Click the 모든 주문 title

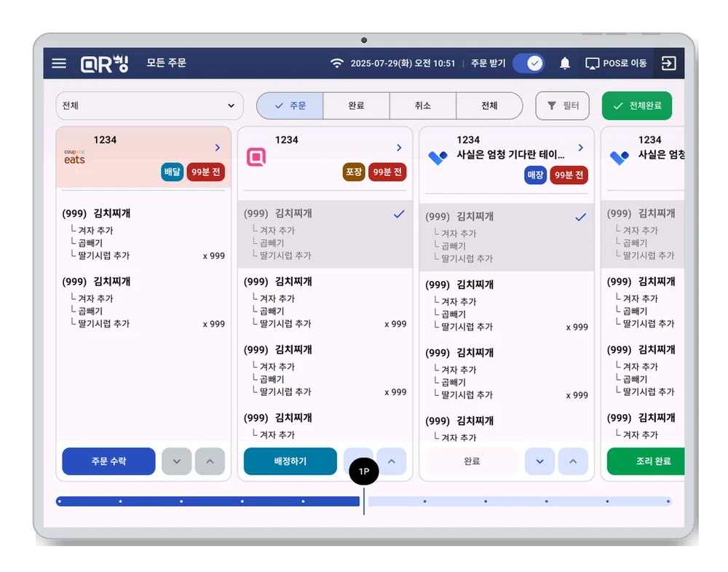(x=166, y=63)
